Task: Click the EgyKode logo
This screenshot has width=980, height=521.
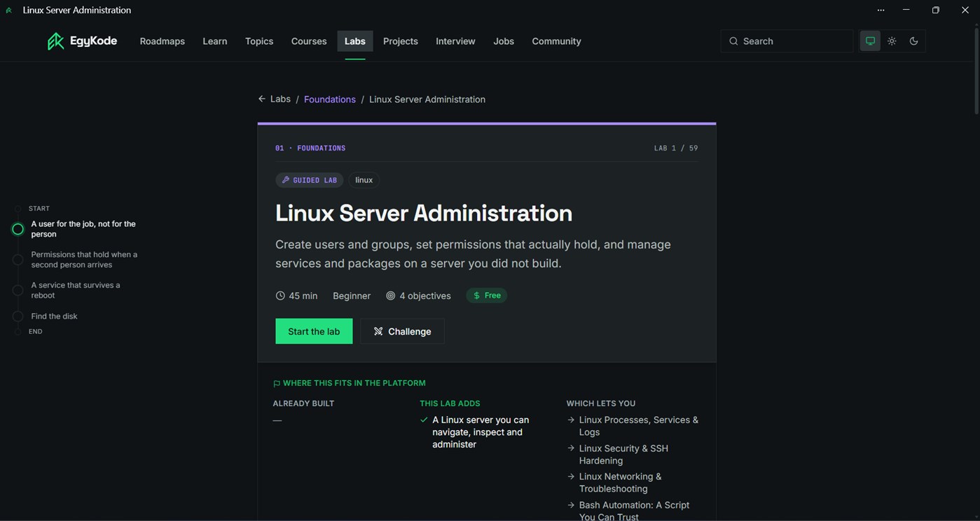Action: (82, 41)
